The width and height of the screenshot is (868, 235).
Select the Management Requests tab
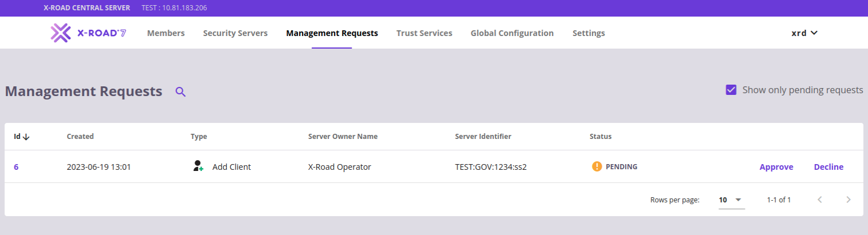coord(332,33)
